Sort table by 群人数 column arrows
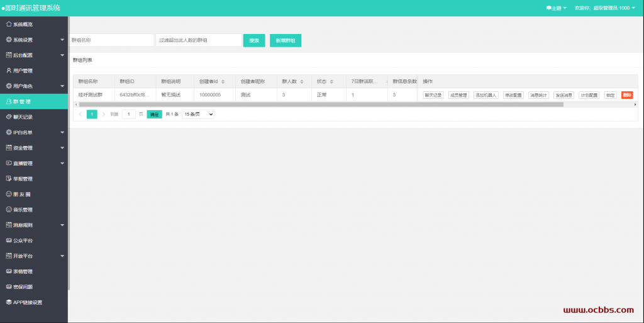 point(301,82)
